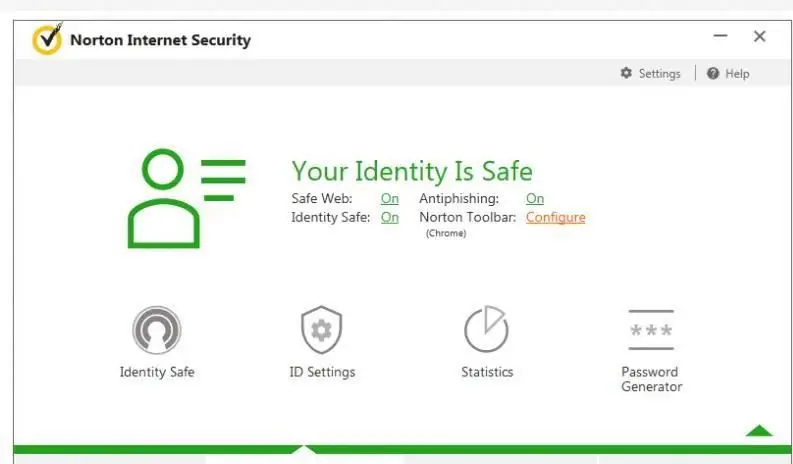Click the Password Generator label

coord(651,379)
